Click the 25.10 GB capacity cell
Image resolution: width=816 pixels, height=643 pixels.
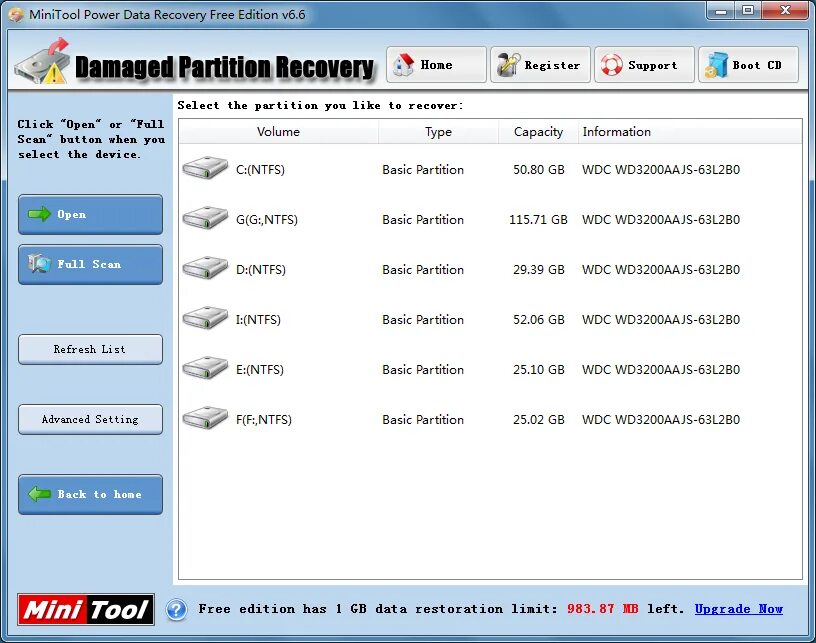[539, 369]
